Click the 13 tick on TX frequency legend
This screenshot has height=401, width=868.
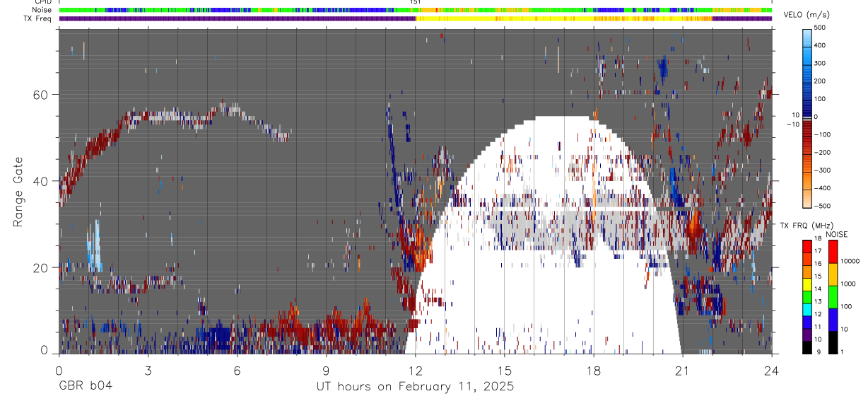coord(819,302)
